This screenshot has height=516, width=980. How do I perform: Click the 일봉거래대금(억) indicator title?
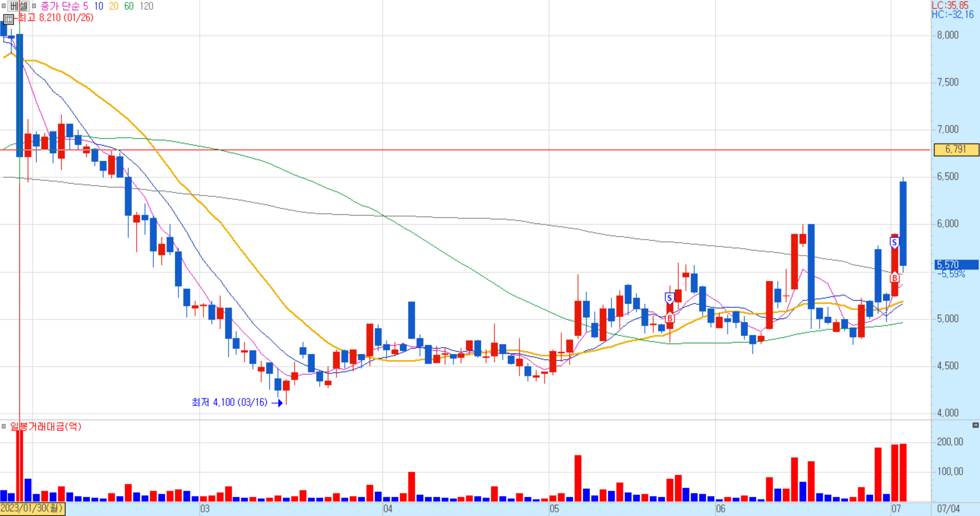click(x=46, y=426)
